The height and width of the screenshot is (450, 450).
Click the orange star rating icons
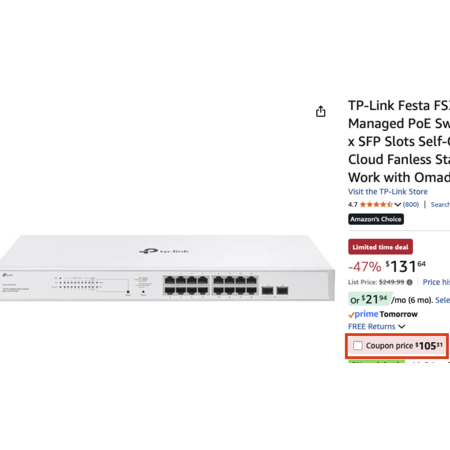click(x=376, y=204)
